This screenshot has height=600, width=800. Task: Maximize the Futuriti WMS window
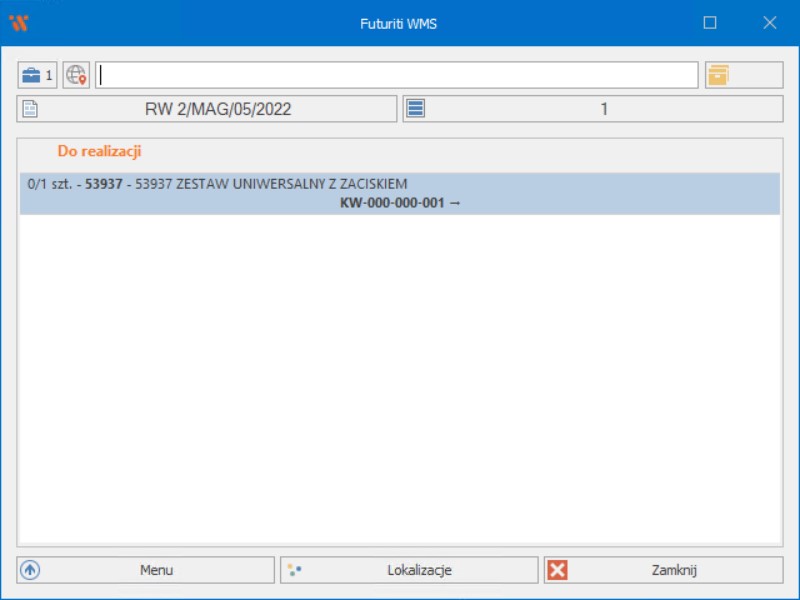[710, 23]
